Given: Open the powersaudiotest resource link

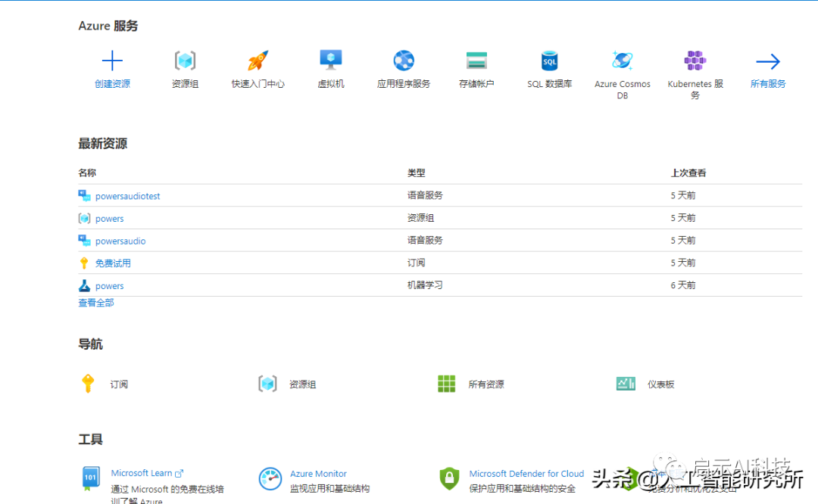Looking at the screenshot, I should 127,196.
